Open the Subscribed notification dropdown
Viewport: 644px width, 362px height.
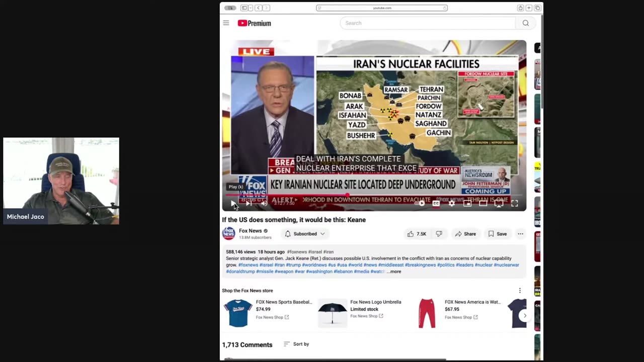[305, 234]
